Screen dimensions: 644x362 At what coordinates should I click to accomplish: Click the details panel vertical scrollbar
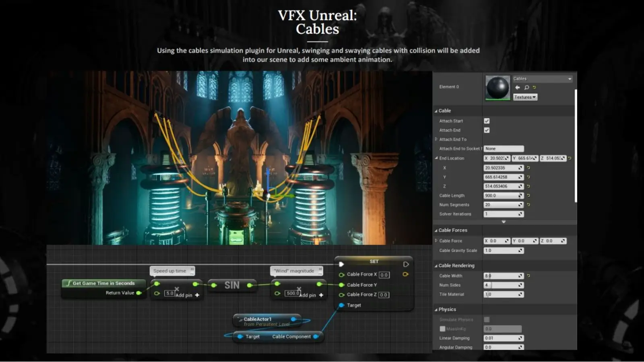(x=576, y=146)
